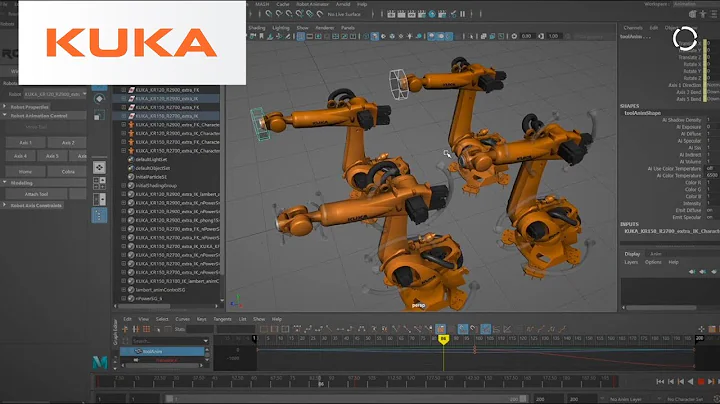The image size is (720, 404).
Task: Click the make live surface magnet icon
Action: pyautogui.click(x=320, y=14)
